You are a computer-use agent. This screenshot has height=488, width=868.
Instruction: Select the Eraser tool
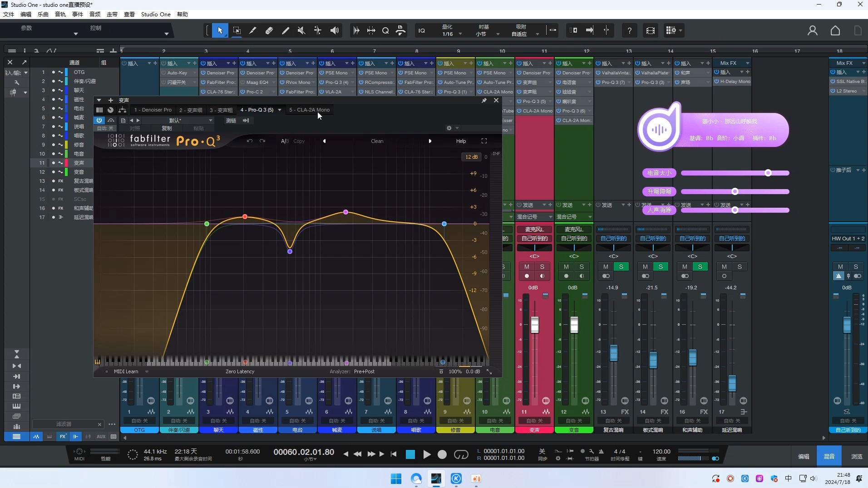click(x=269, y=30)
